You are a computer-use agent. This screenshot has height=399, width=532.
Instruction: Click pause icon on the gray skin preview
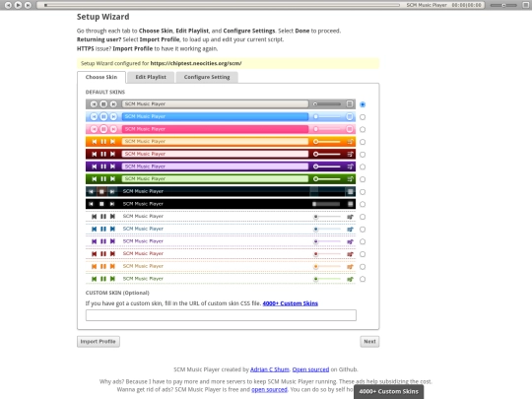pos(103,104)
